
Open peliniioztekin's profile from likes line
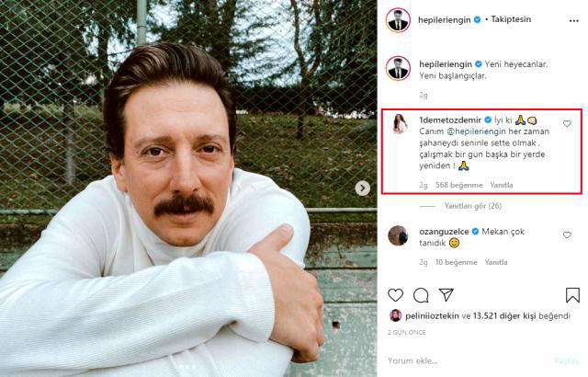(437, 315)
